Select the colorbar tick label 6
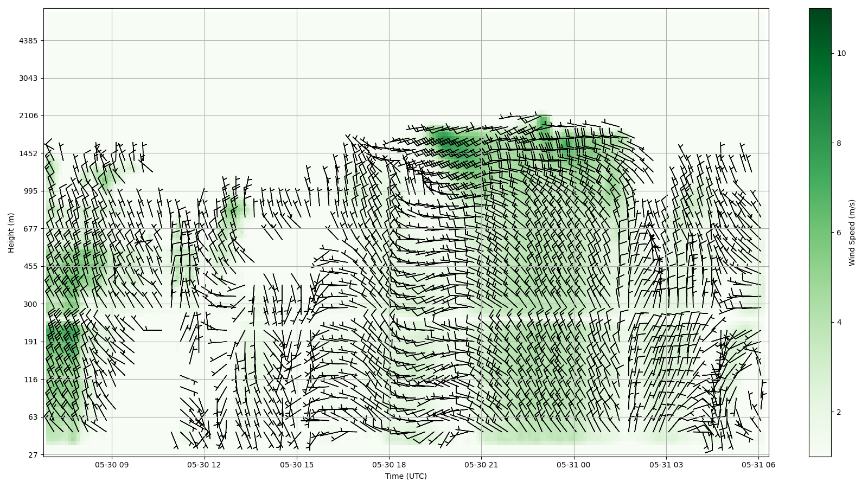This screenshot has width=868, height=488. pyautogui.click(x=839, y=233)
